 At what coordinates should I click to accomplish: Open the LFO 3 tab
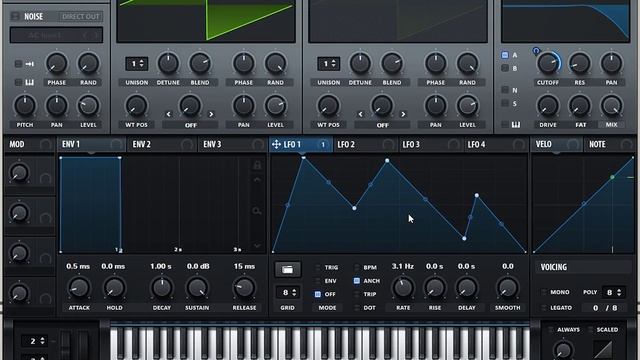(x=431, y=144)
